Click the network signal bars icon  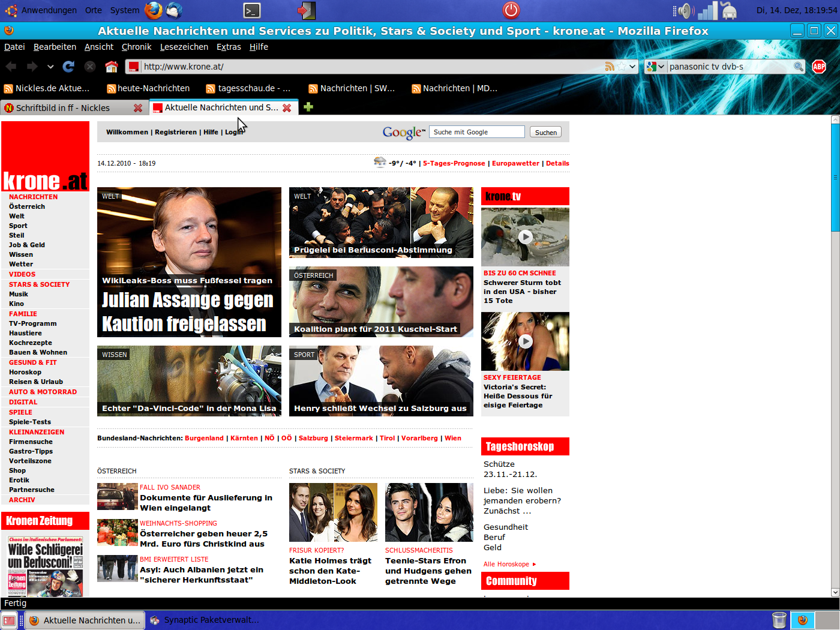click(x=708, y=10)
